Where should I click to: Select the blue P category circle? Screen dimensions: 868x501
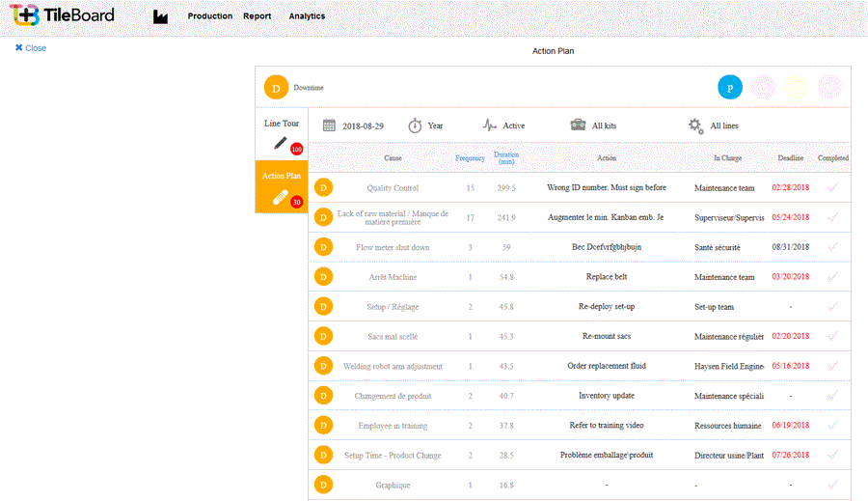[730, 88]
